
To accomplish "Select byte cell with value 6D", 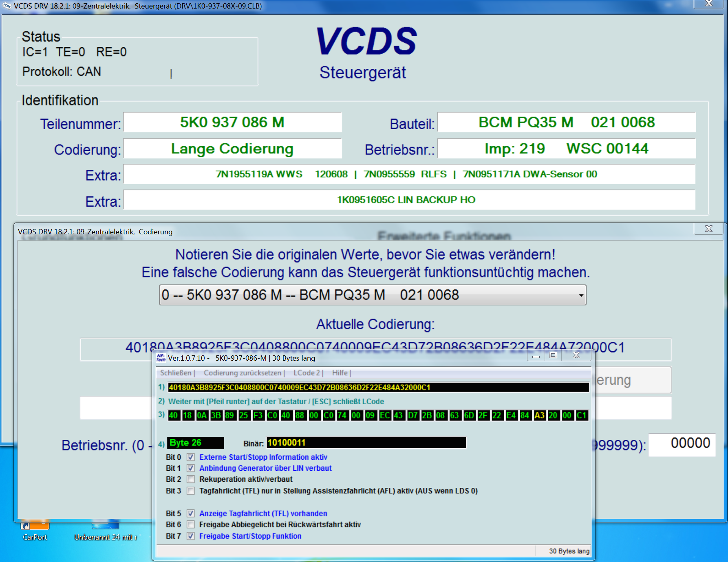I will click(x=469, y=415).
